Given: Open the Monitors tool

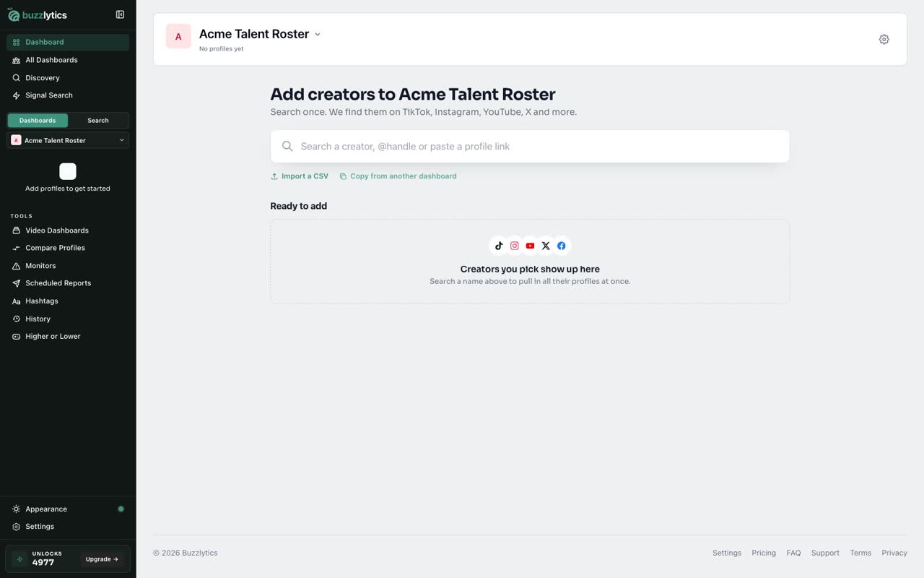Looking at the screenshot, I should point(68,266).
